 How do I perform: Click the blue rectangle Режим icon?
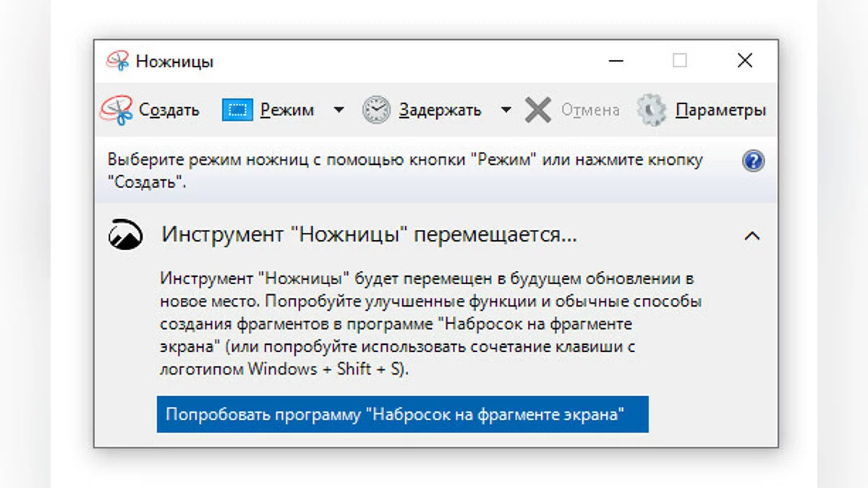pos(237,110)
